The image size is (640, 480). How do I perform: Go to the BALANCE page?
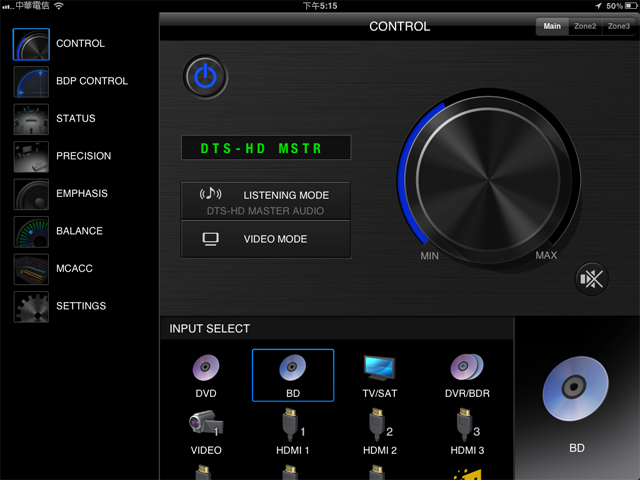pos(79,231)
